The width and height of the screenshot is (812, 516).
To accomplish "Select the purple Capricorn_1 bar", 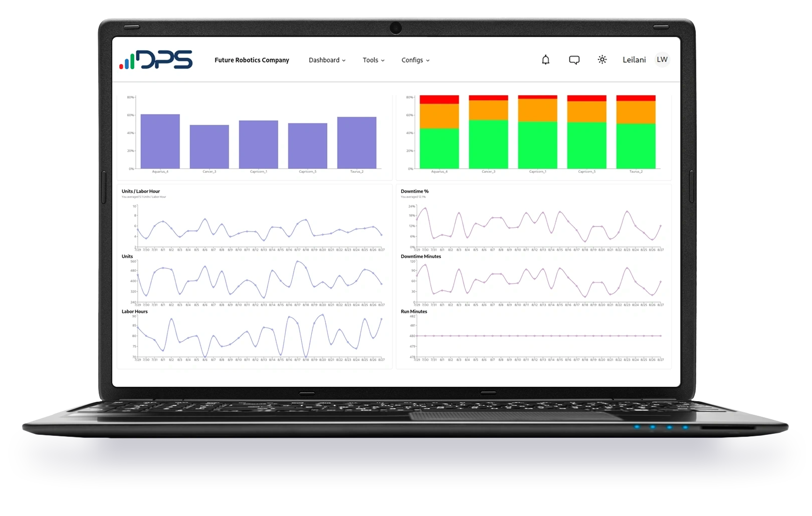I will 258,144.
